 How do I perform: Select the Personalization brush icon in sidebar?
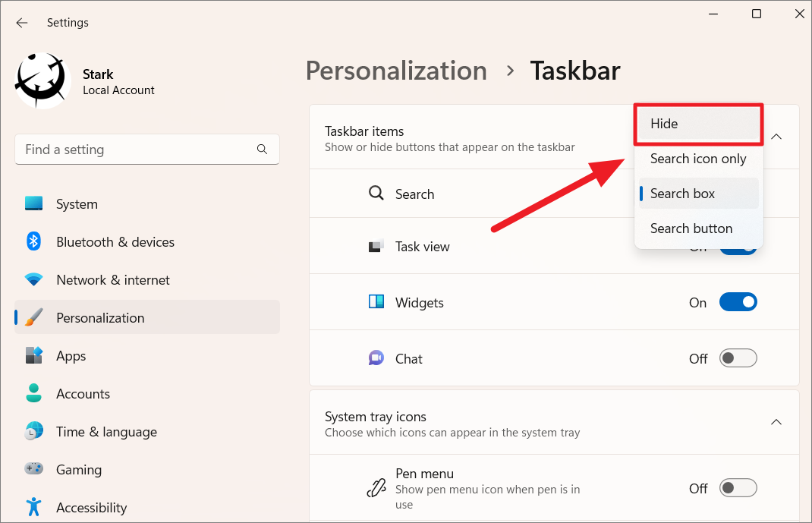pyautogui.click(x=33, y=317)
